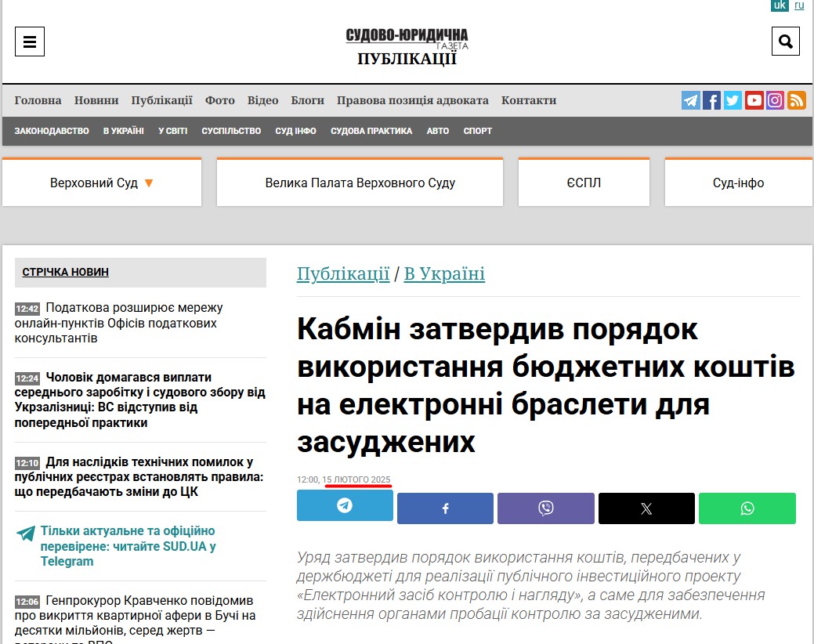Image resolution: width=814 pixels, height=644 pixels.
Task: Open Правова позиція адвоката menu item
Action: pyautogui.click(x=413, y=100)
